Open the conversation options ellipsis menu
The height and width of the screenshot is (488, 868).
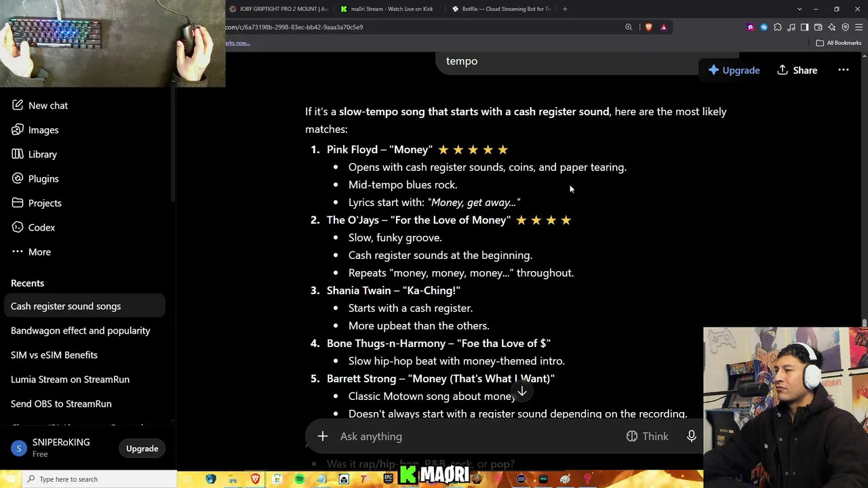tap(844, 70)
